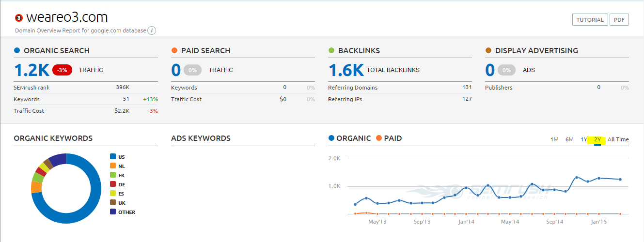Click the organic Traffic Cost $2.2K value
Viewport: 644px width, 242px height.
click(122, 111)
